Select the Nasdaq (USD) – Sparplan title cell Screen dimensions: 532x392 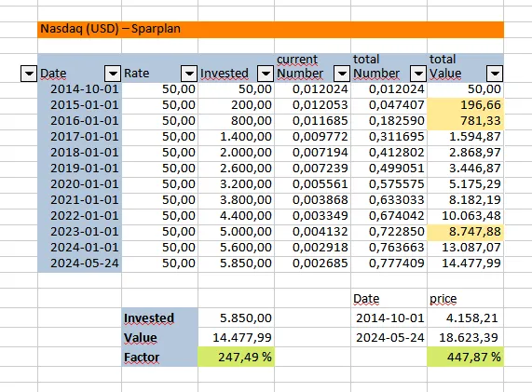click(271, 30)
